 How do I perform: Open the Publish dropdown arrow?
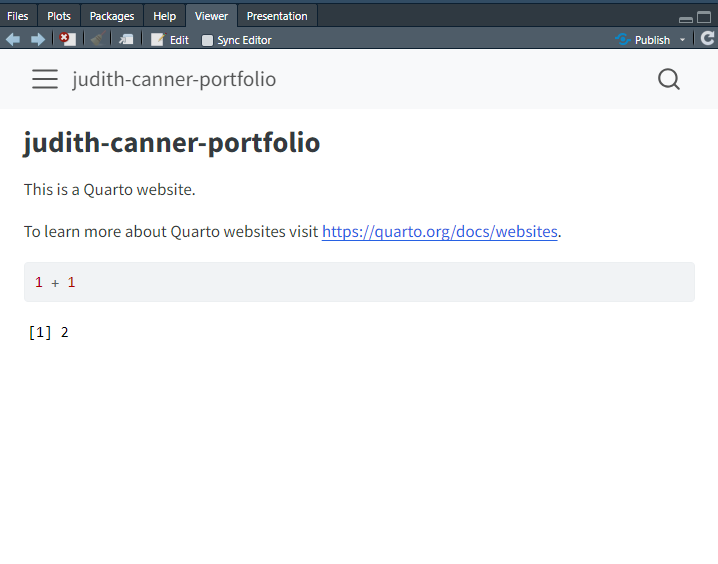click(x=682, y=40)
